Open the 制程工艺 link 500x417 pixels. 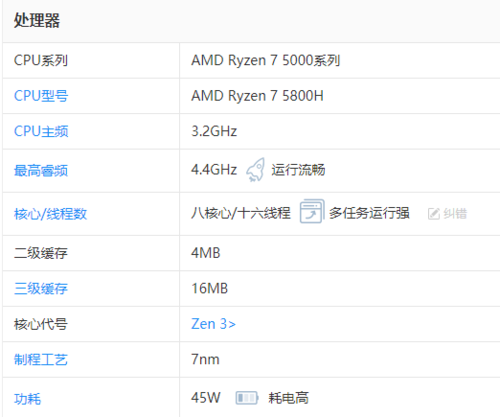(41, 359)
